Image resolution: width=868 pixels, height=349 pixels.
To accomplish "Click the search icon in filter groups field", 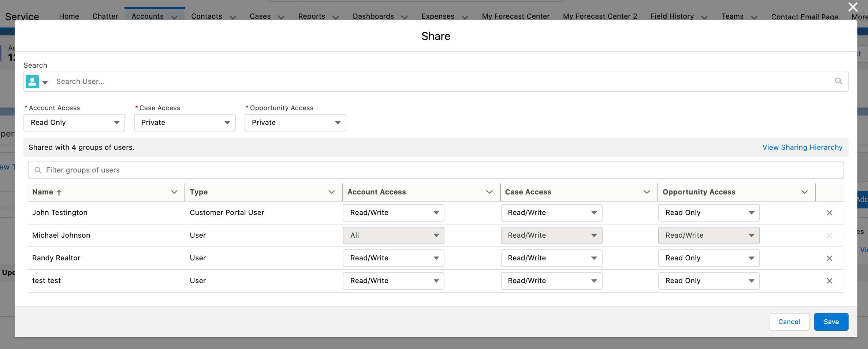I will [x=38, y=170].
